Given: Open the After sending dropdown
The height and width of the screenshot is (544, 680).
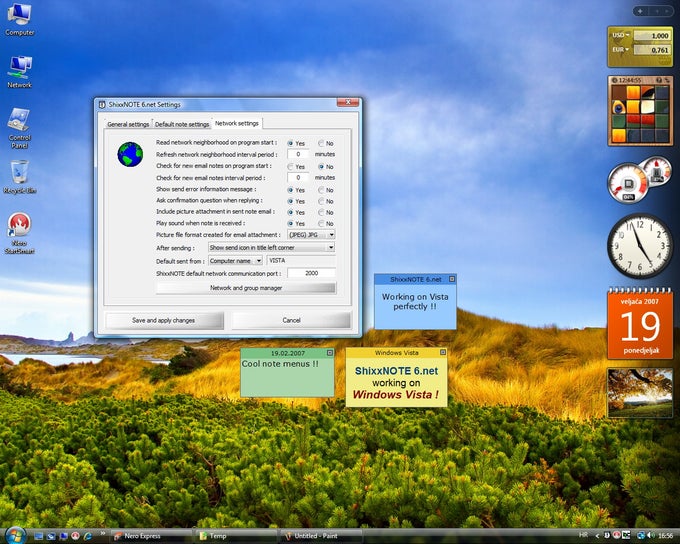Looking at the screenshot, I should click(271, 247).
